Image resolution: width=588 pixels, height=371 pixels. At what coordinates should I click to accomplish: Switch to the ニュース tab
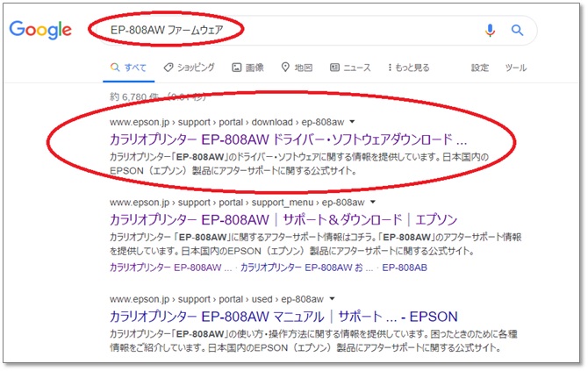[350, 68]
